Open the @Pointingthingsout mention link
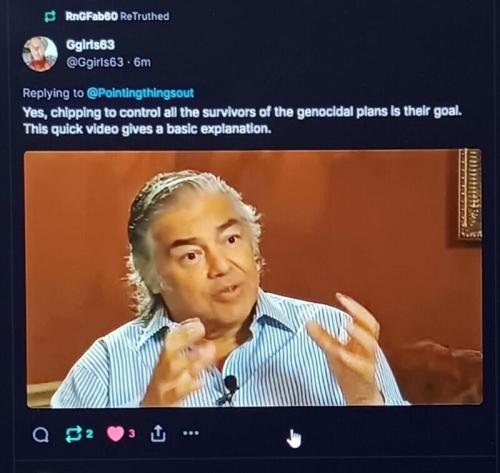The height and width of the screenshot is (473, 500). 140,93
